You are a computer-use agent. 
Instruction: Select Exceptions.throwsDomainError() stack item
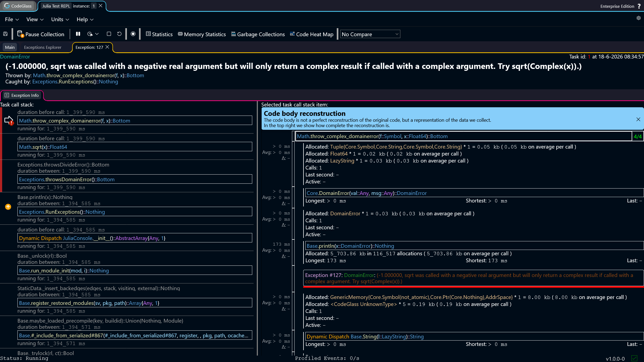(x=135, y=179)
